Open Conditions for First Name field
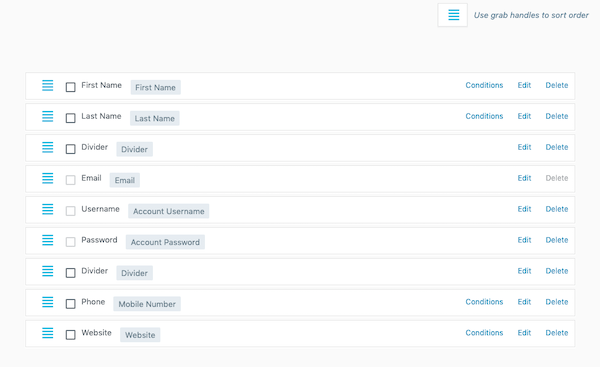The height and width of the screenshot is (367, 600). pos(484,85)
